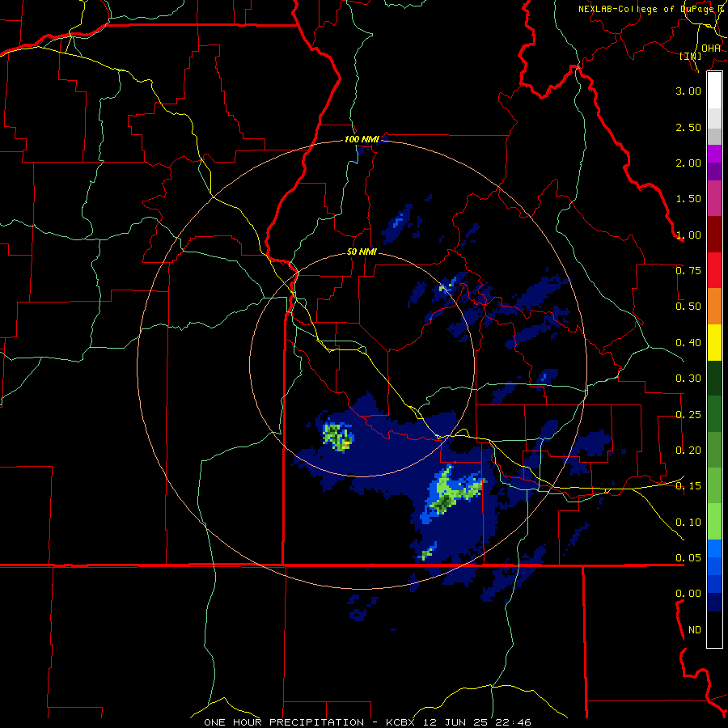Click the 3.00 legend value
Screen dimensions: 728x728
688,91
